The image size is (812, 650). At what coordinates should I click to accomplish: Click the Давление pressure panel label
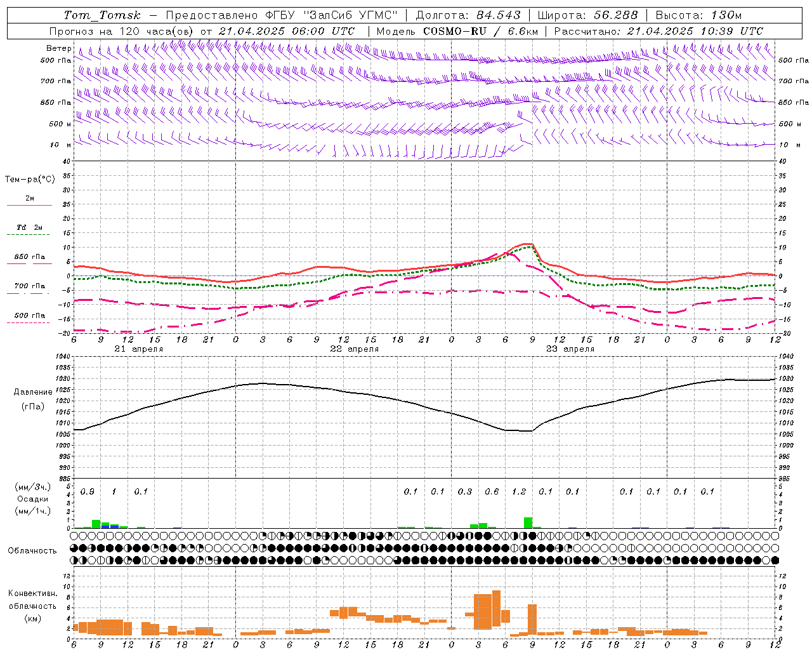click(x=34, y=392)
